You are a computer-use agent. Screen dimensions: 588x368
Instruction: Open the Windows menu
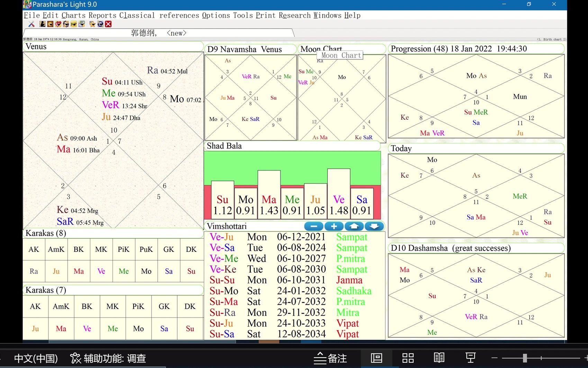pyautogui.click(x=327, y=15)
